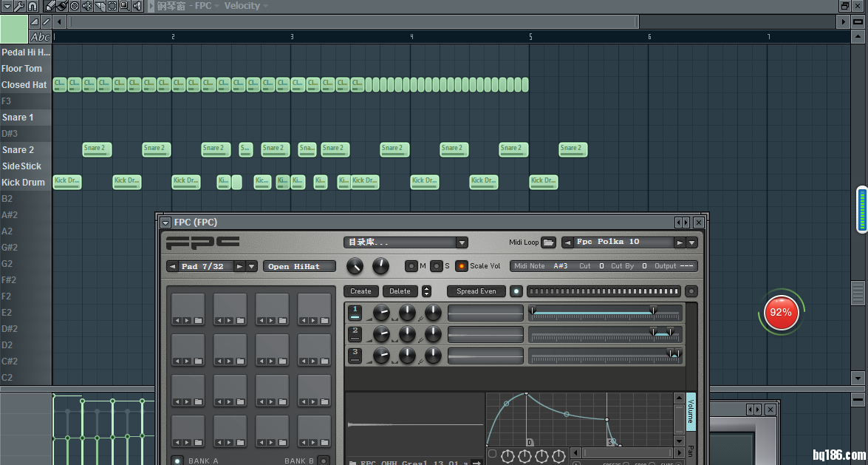868x465 pixels.
Task: Activate the Zoom tool
Action: 125,6
